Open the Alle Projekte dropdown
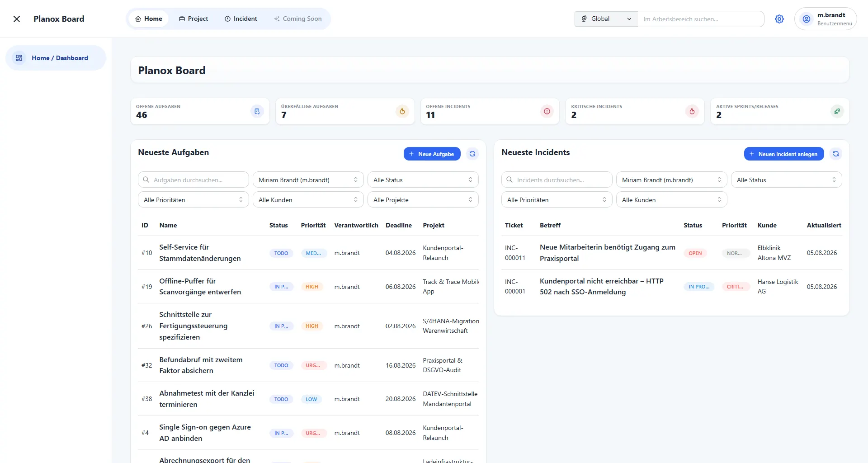 click(423, 199)
